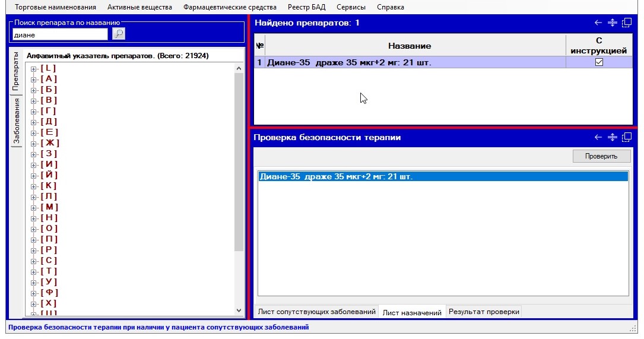Click resize icon in therapy safety panel header
The width and height of the screenshot is (644, 339).
(613, 138)
